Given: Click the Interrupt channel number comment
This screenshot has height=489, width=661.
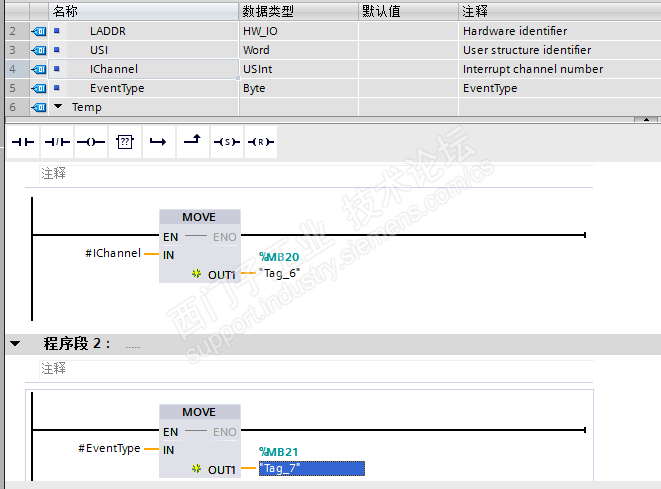Looking at the screenshot, I should [x=533, y=69].
